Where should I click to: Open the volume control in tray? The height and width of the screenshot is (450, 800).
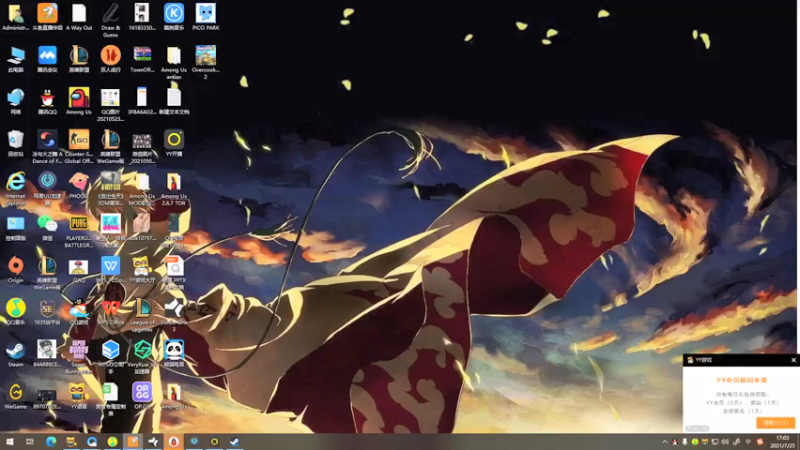coord(725,442)
